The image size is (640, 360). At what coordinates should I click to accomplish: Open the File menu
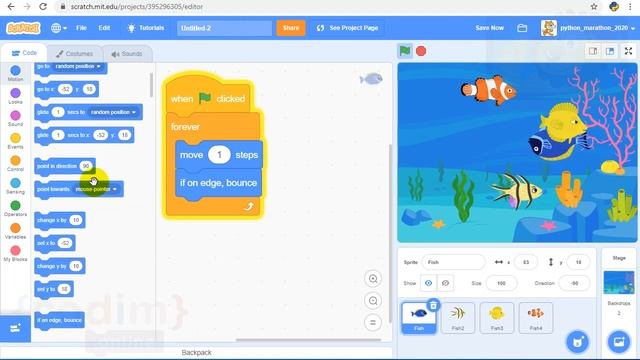81,28
